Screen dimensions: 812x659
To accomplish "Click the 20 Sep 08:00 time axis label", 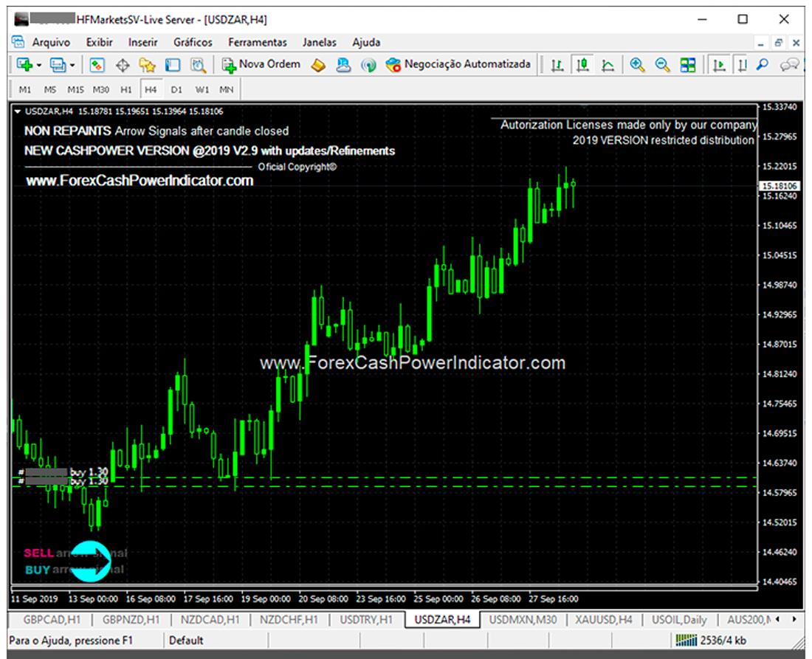I will point(323,599).
